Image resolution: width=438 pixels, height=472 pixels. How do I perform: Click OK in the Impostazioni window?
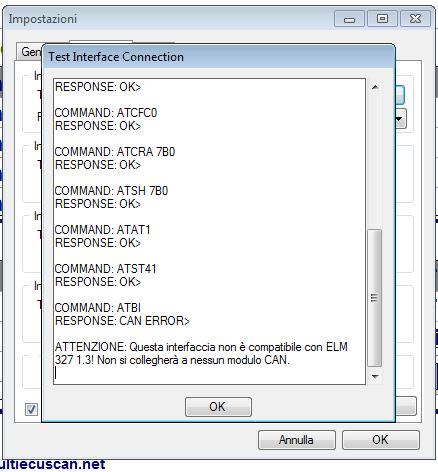[380, 440]
